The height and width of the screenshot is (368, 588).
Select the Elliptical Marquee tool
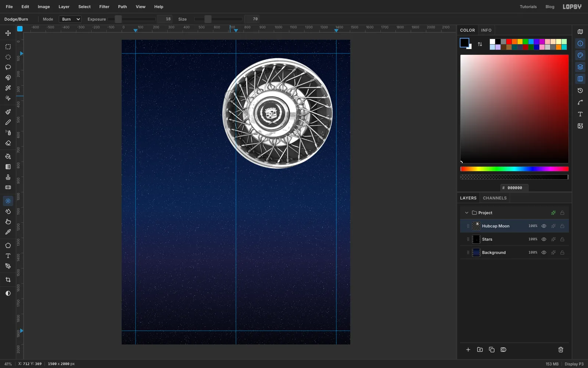[x=8, y=57]
